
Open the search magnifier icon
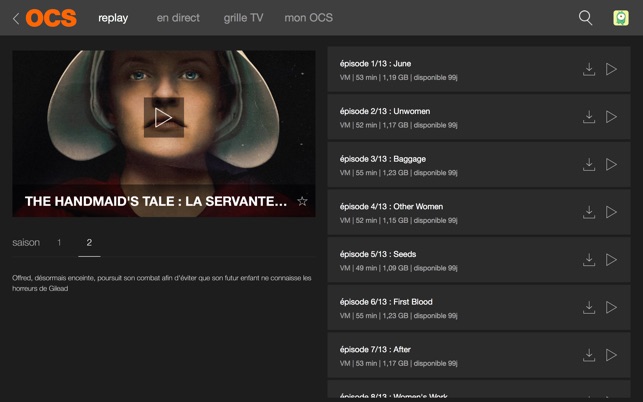585,18
